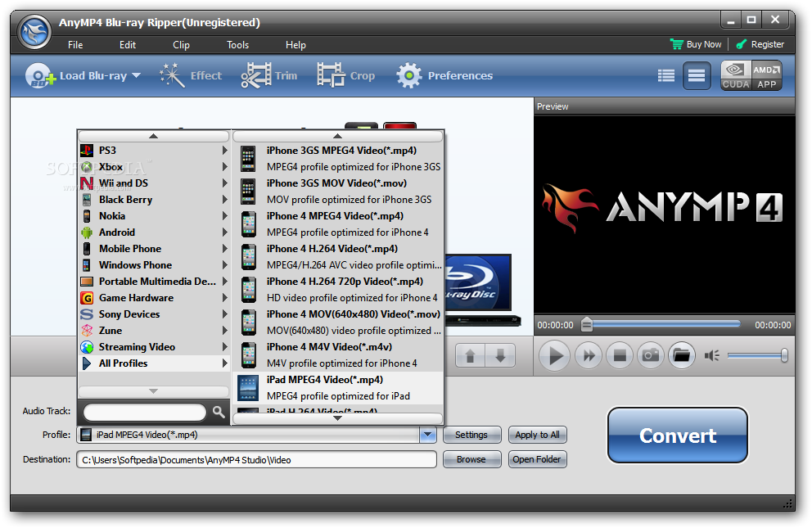This screenshot has width=812, height=528.
Task: Click the Destination path field
Action: (256, 460)
